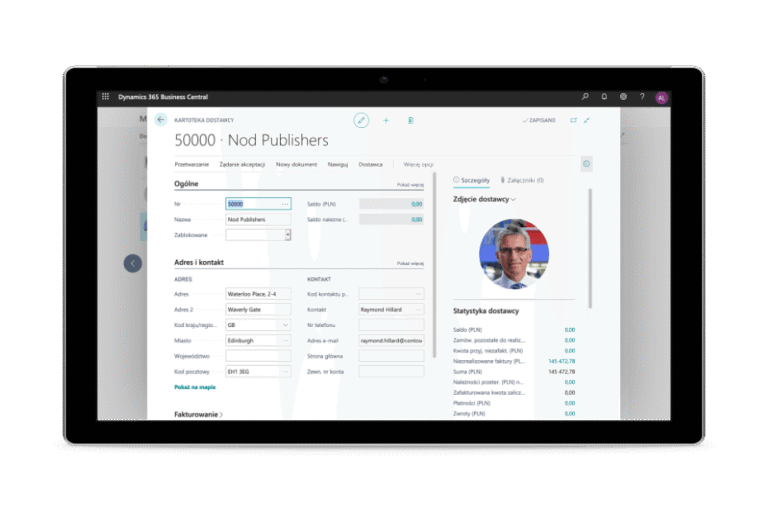
Task: Open Zwroty (PLN) value in statistics
Action: 570,414
